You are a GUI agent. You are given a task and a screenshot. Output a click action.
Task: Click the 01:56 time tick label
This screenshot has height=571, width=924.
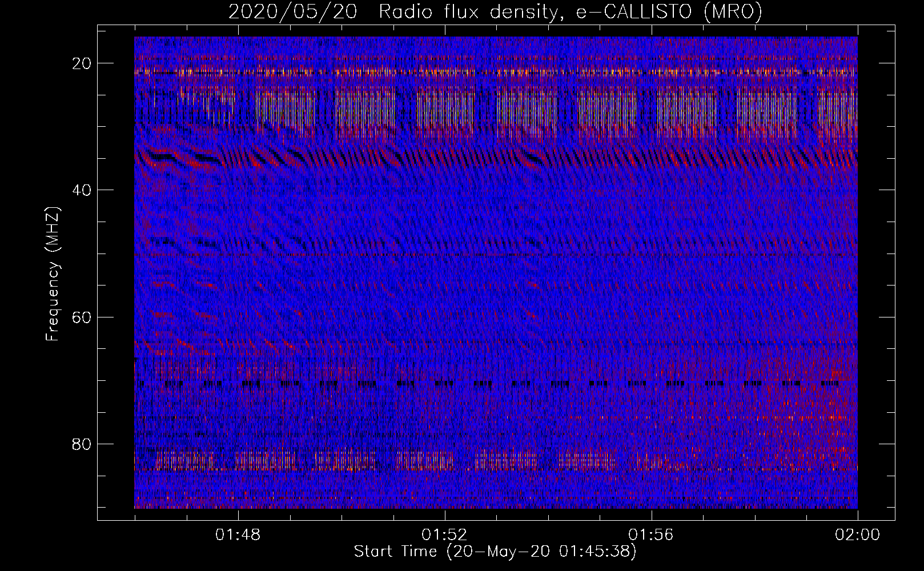[651, 535]
